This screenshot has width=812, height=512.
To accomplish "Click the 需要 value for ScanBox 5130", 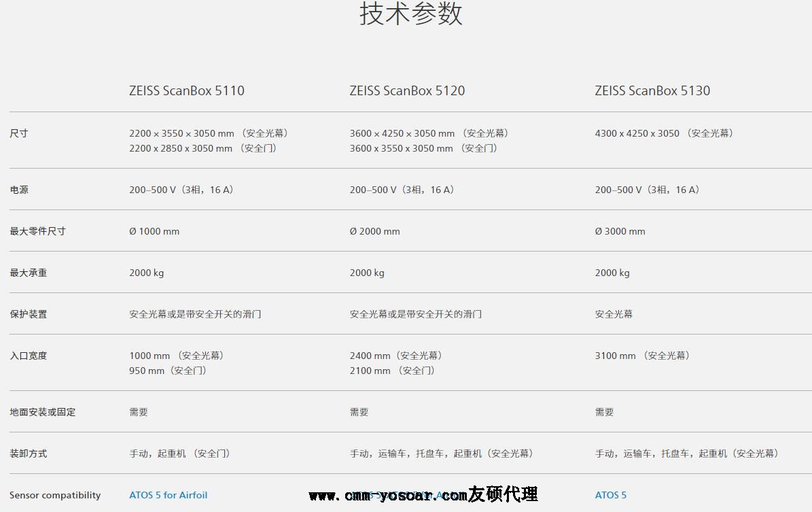I will pos(604,412).
